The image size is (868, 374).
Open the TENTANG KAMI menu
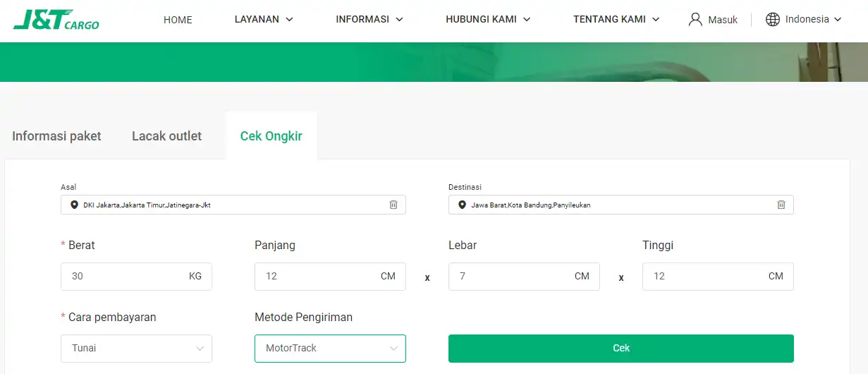(616, 19)
